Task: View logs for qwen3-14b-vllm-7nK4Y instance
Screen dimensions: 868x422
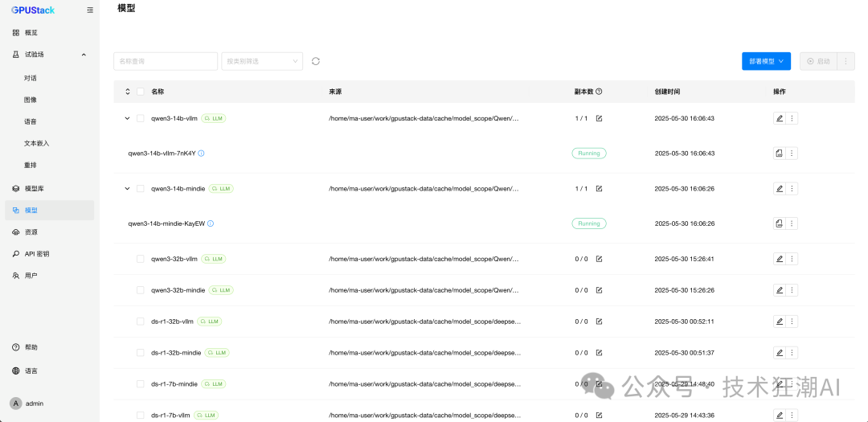Action: (780, 154)
